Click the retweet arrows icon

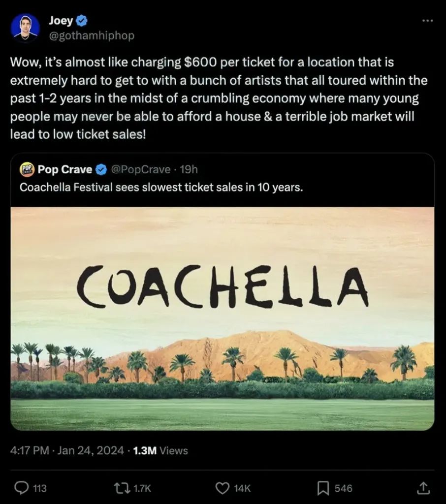(120, 488)
